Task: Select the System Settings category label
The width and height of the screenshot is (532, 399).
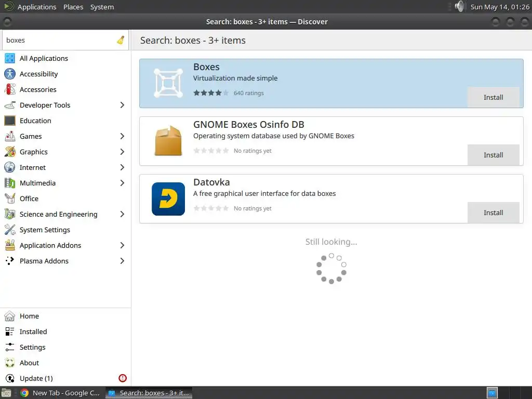Action: coord(45,230)
